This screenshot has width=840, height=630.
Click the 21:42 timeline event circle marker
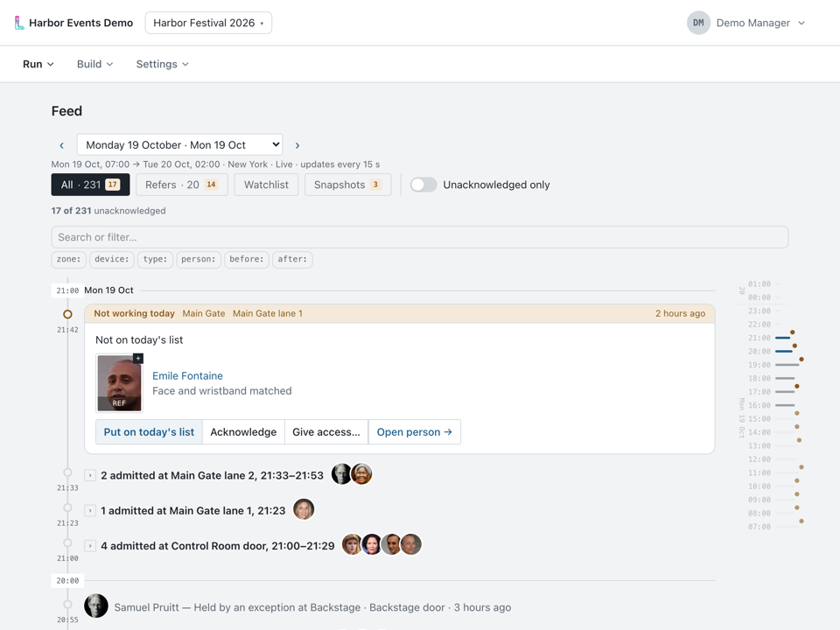tap(67, 314)
